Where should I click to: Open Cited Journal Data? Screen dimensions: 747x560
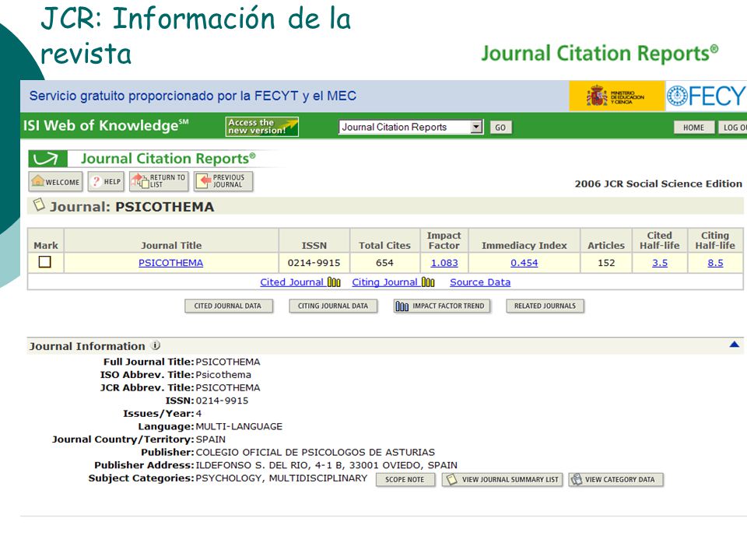(229, 306)
